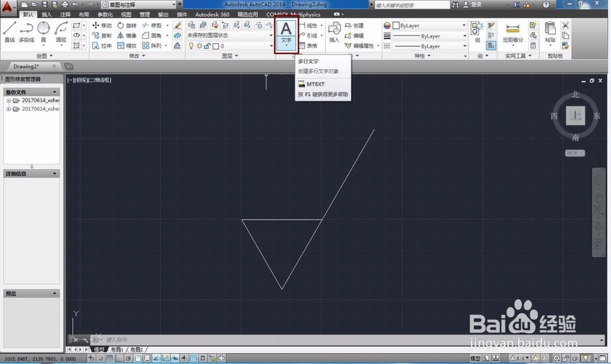Click the Measure distance (定距等分) tool
The image size is (611, 364).
(x=513, y=33)
